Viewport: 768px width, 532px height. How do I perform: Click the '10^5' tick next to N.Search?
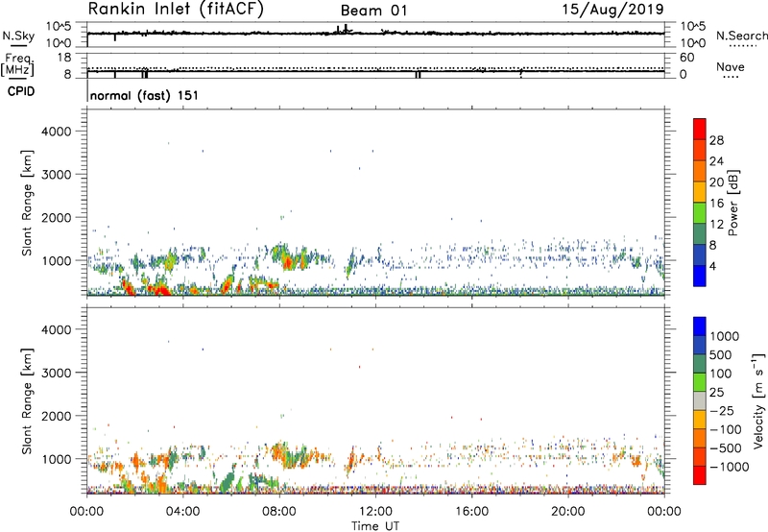[692, 27]
